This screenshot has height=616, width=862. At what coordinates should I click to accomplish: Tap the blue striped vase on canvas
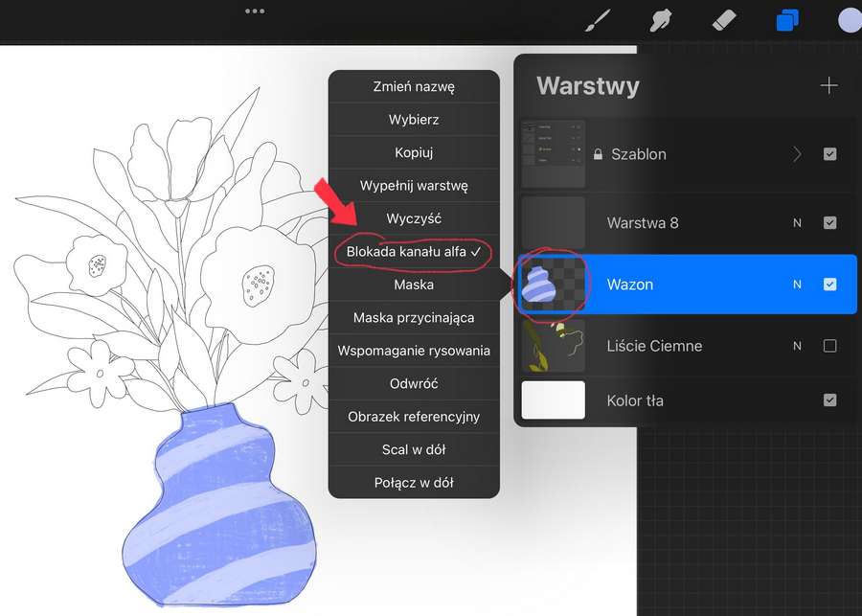coord(220,506)
